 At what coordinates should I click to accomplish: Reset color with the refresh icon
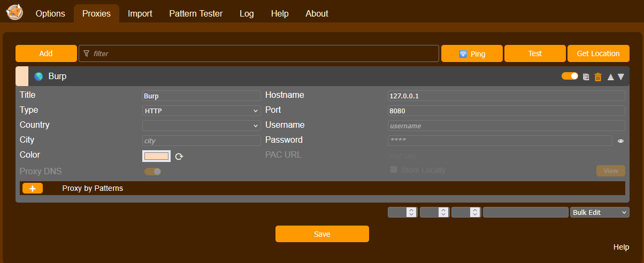coord(179,157)
